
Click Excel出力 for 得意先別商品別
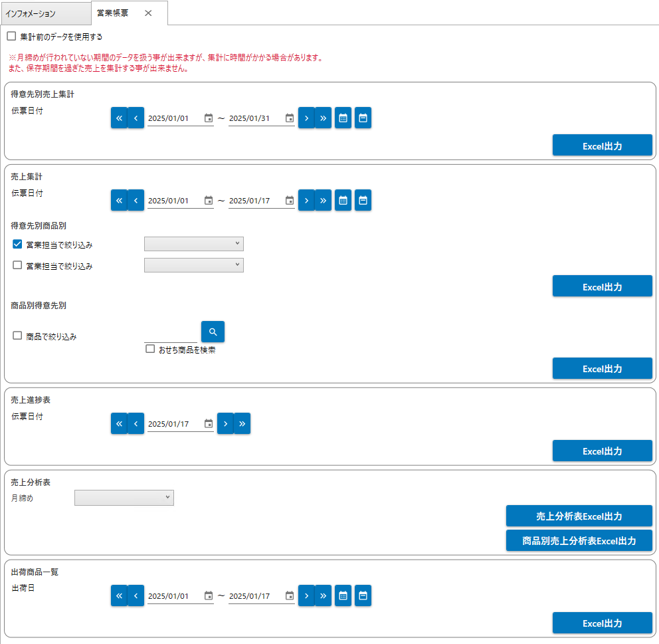[x=603, y=286]
